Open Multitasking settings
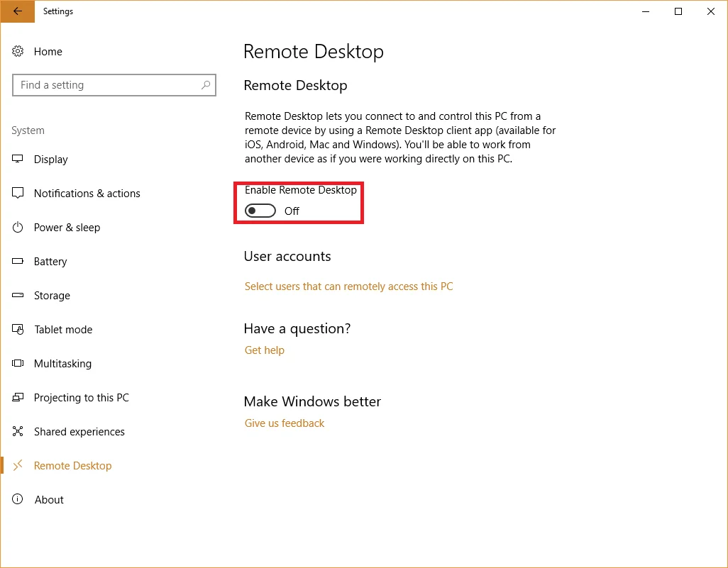This screenshot has width=728, height=568. click(62, 364)
